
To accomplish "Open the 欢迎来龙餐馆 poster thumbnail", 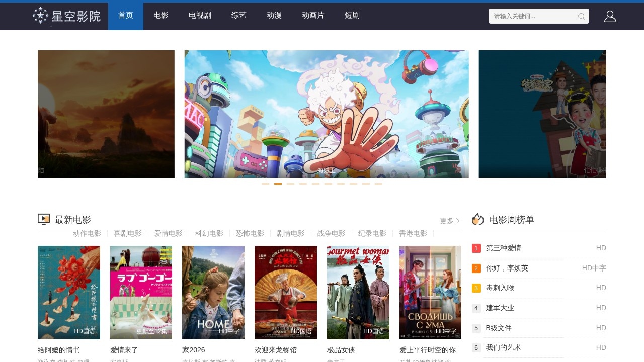I will (286, 293).
